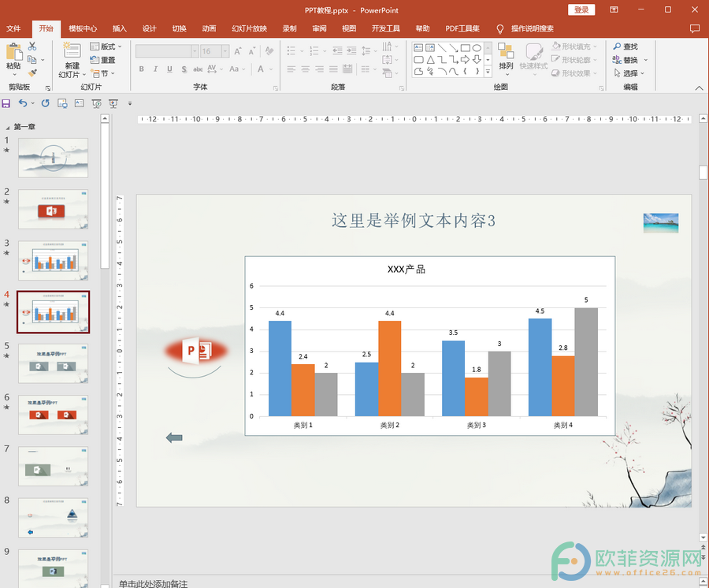709x588 pixels.
Task: Expand the shapes gallery More arrow
Action: (x=488, y=72)
